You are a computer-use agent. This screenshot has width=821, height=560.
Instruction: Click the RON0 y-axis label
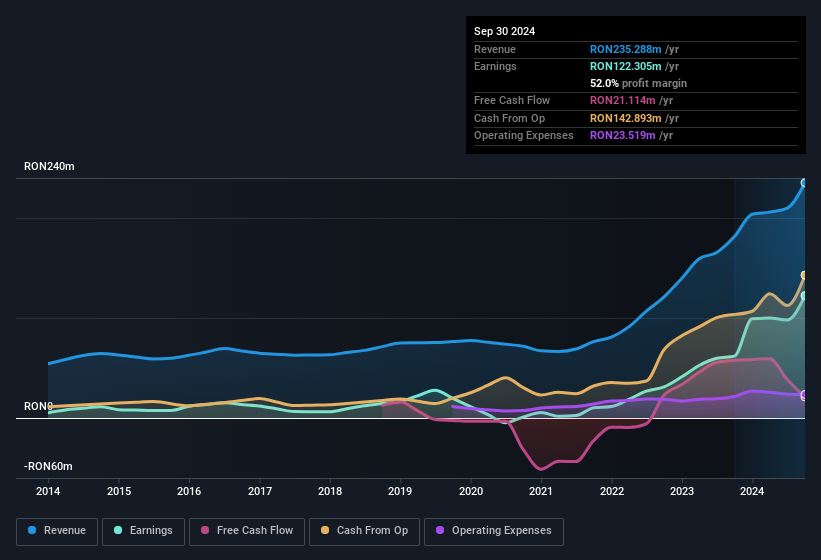tap(38, 406)
